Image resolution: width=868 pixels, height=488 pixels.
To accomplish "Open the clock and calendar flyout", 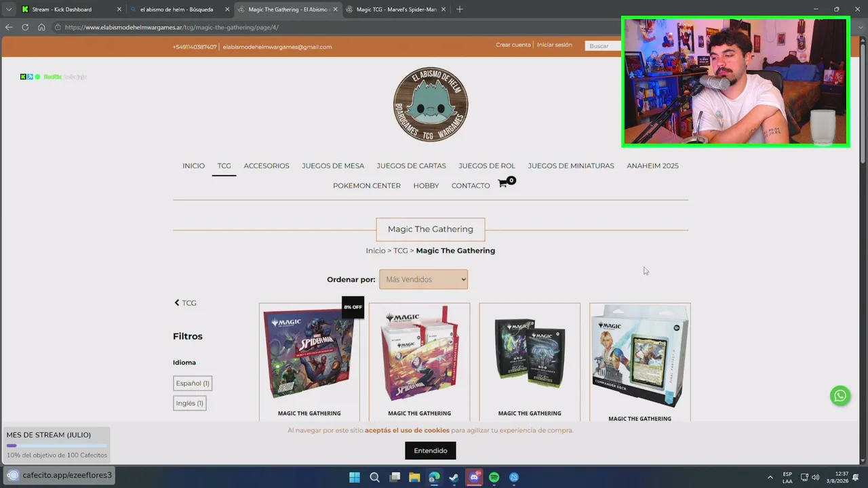I will [x=838, y=477].
